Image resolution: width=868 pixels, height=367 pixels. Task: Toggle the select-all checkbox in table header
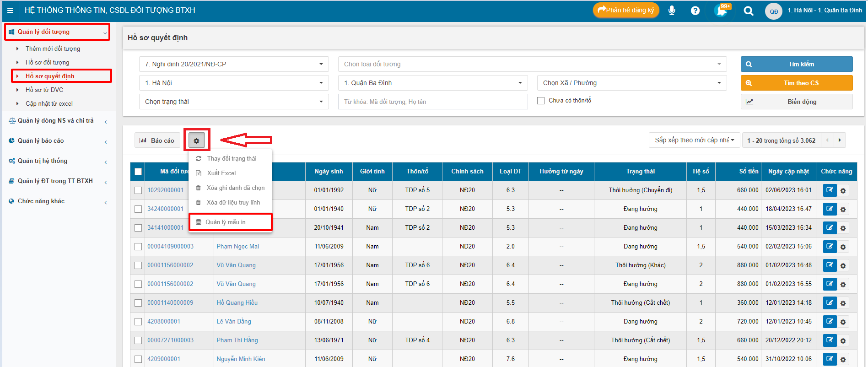tap(138, 172)
